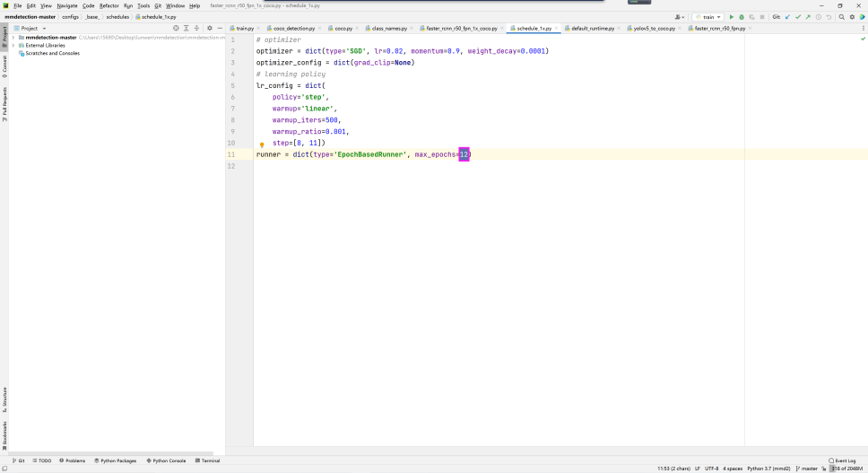Viewport: 868px width, 473px height.
Task: Collapse all in Project panel
Action: coord(196,28)
